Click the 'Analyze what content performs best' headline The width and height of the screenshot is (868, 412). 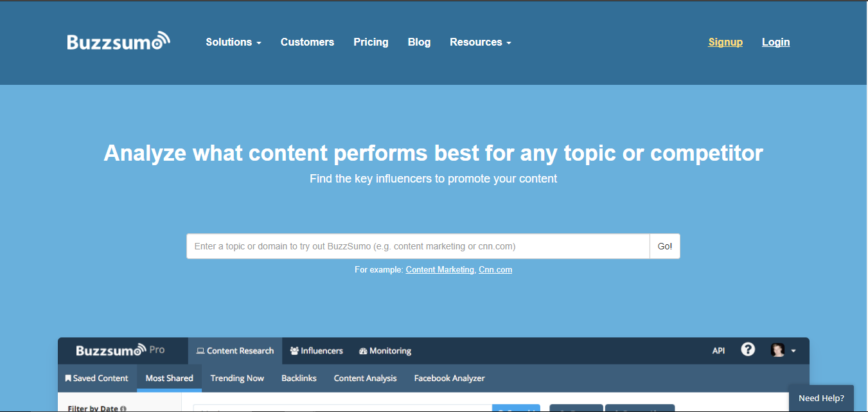[x=434, y=153]
